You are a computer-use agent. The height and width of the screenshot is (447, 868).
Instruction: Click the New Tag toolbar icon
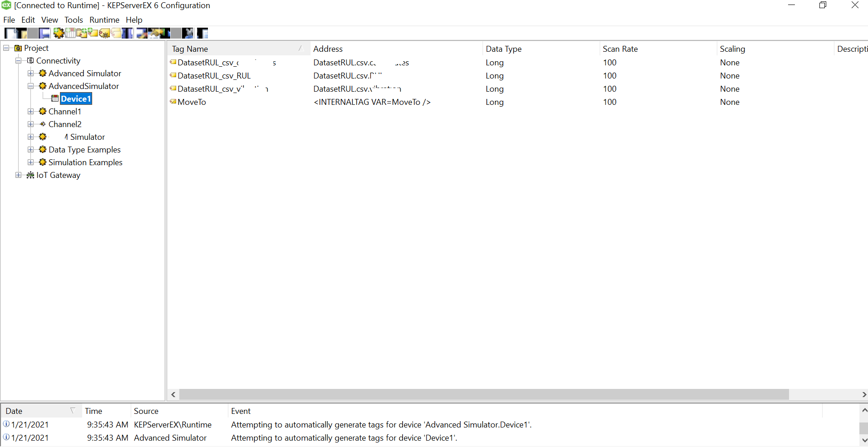(x=93, y=33)
